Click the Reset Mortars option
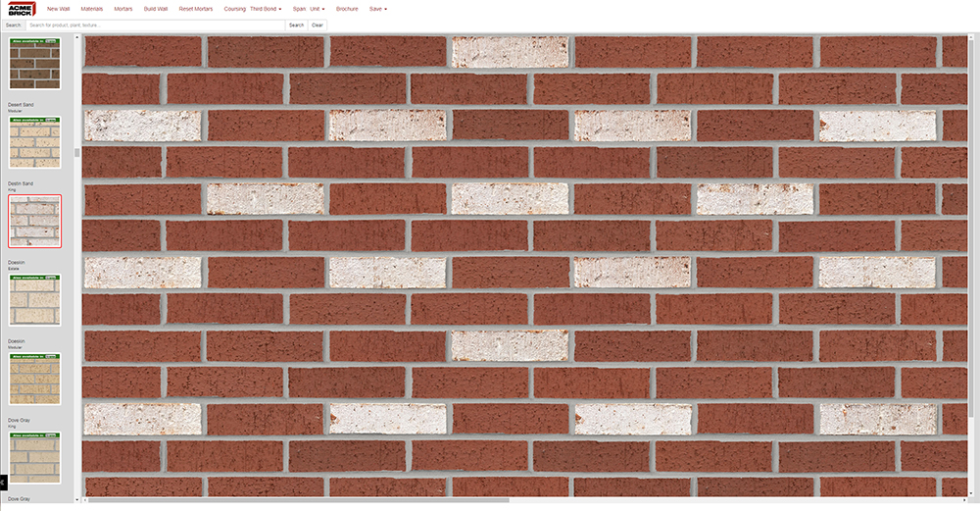 tap(196, 9)
